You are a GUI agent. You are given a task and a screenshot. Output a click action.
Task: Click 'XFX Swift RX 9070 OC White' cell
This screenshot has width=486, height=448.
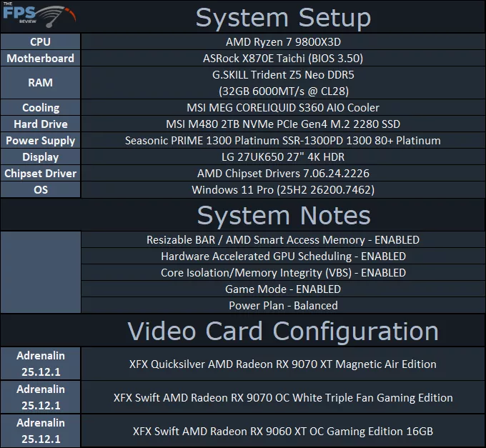tap(283, 397)
